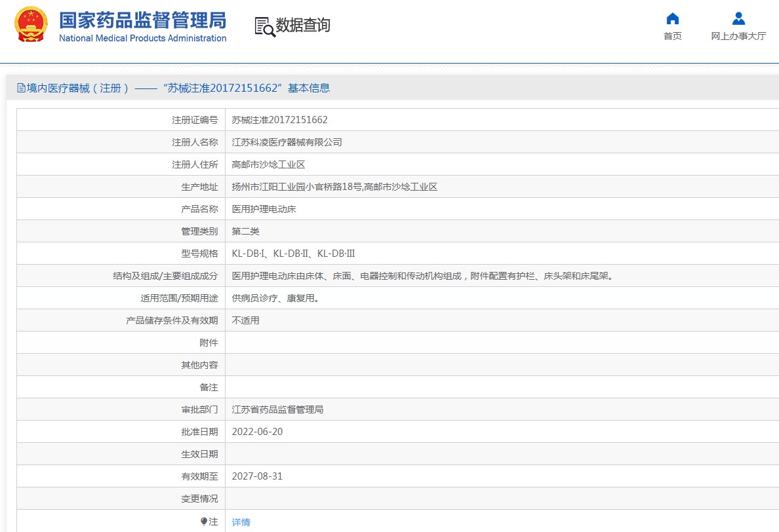The height and width of the screenshot is (532, 779).
Task: Select registrant address 高邮市沙埝工业区
Action: 268,164
